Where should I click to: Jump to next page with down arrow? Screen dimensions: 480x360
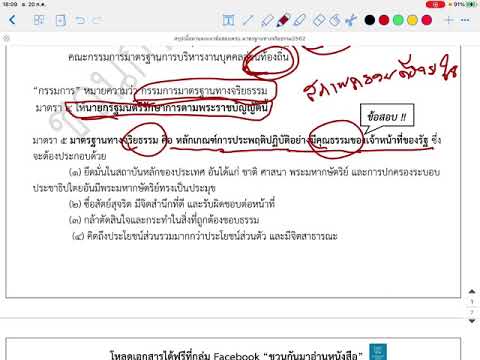472,321
